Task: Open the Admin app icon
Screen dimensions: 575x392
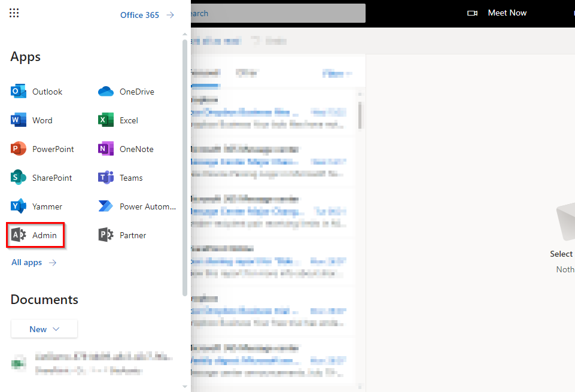Action: 19,235
